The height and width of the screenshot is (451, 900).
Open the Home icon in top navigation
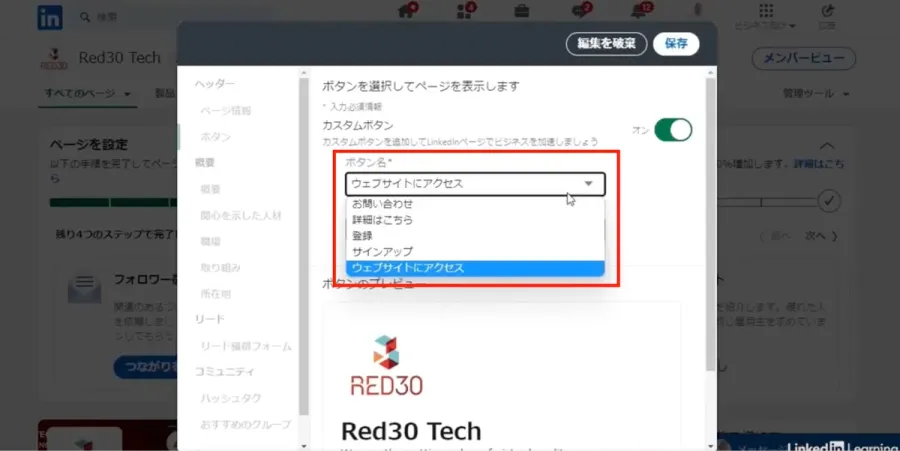406,10
